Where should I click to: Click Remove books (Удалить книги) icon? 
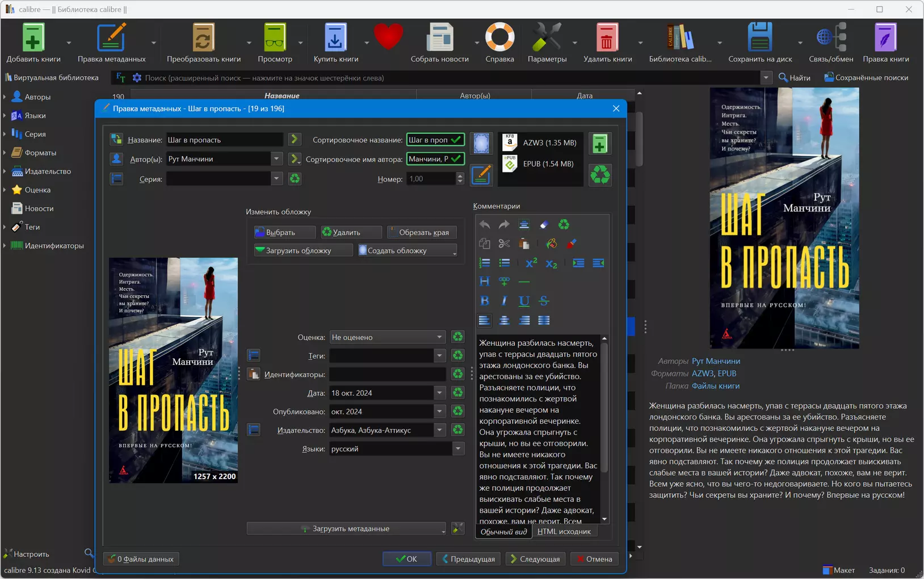click(607, 38)
